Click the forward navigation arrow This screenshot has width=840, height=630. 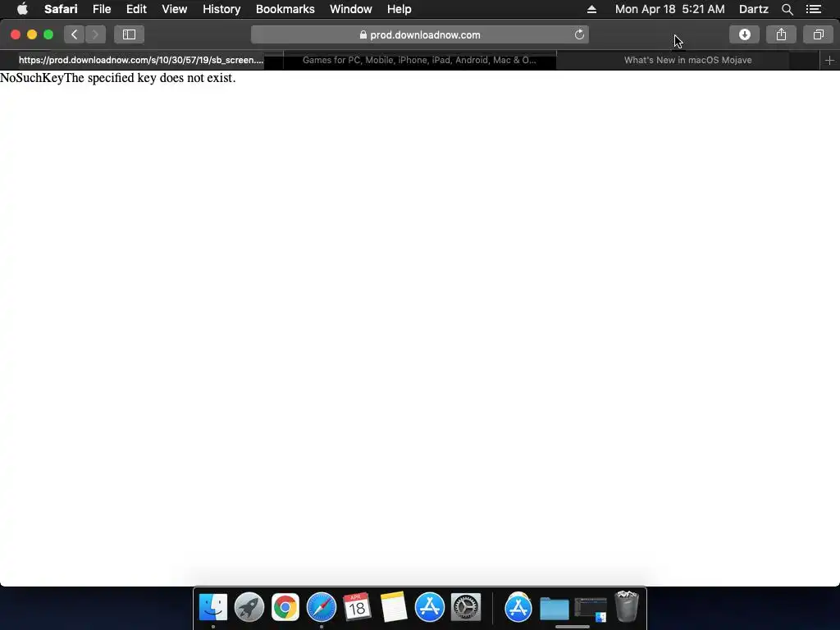95,34
